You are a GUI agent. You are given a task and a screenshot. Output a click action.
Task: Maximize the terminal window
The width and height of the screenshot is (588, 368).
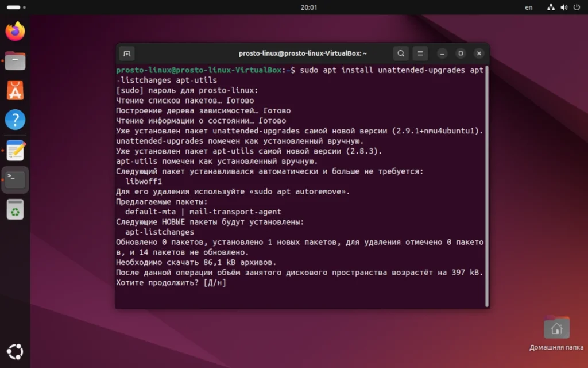click(x=461, y=53)
